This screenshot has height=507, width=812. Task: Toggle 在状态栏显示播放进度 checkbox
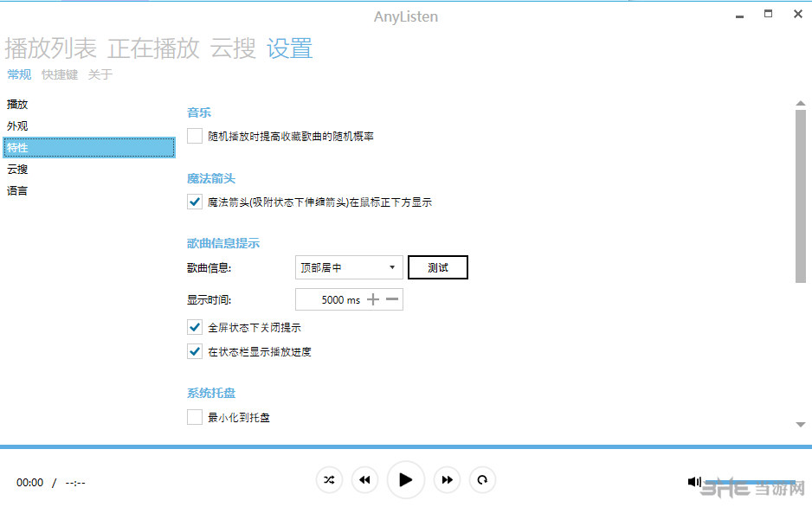(x=195, y=352)
